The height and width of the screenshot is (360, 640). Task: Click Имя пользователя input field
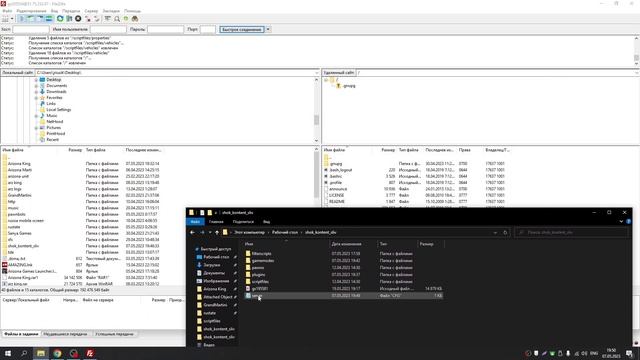(108, 29)
